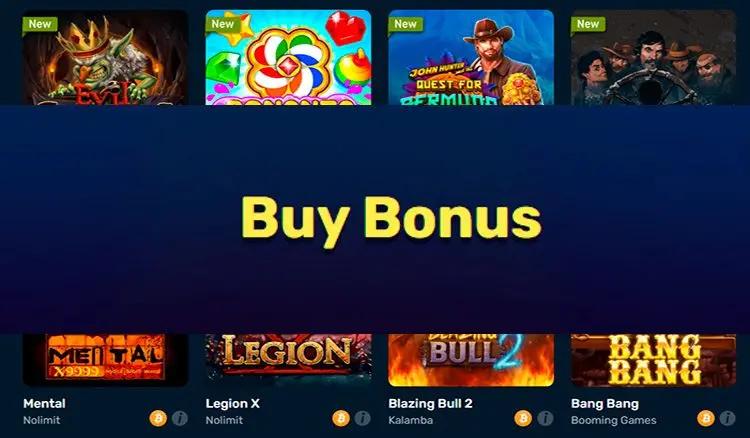
Task: Open the candy Bonanza game thumbnail
Action: coord(288,57)
